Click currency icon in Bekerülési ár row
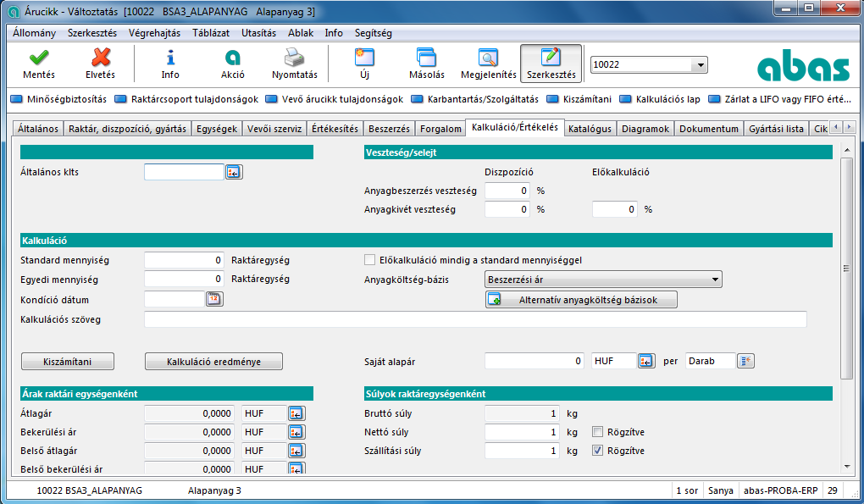This screenshot has width=864, height=504. tap(296, 432)
